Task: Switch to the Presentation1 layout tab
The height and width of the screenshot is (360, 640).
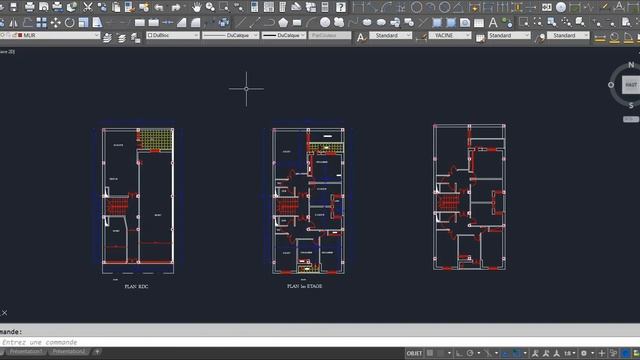Action: tap(26, 351)
